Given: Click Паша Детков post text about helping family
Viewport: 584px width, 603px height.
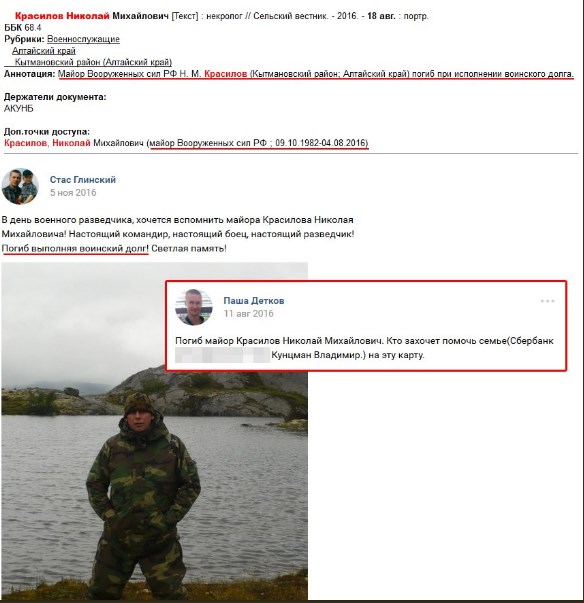Looking at the screenshot, I should click(364, 348).
